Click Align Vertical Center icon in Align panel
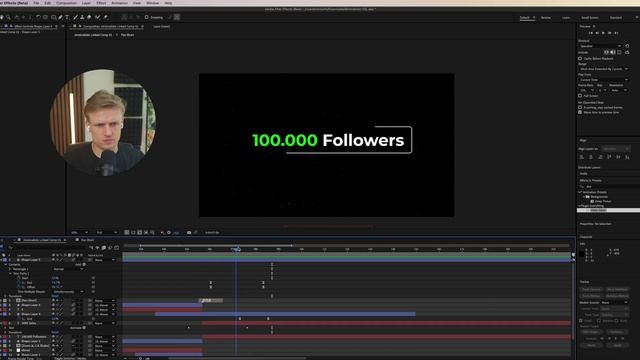This screenshot has height=360, width=640. click(618, 157)
